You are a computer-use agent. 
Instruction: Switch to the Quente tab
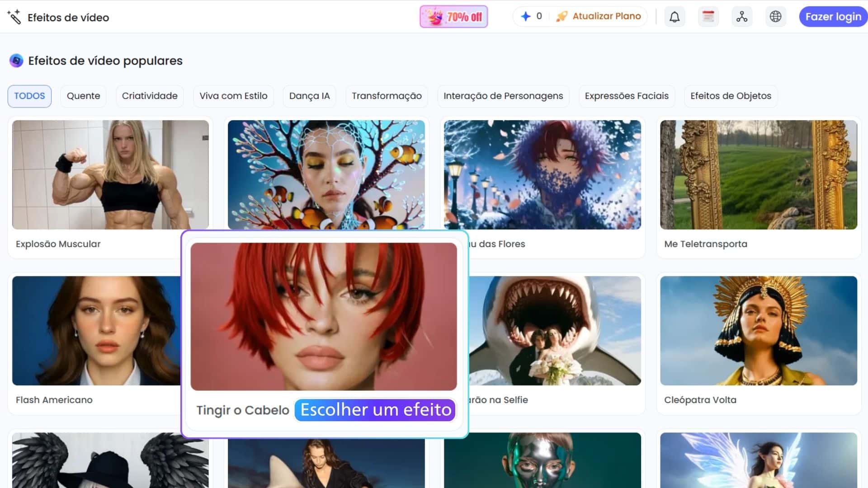pyautogui.click(x=83, y=96)
